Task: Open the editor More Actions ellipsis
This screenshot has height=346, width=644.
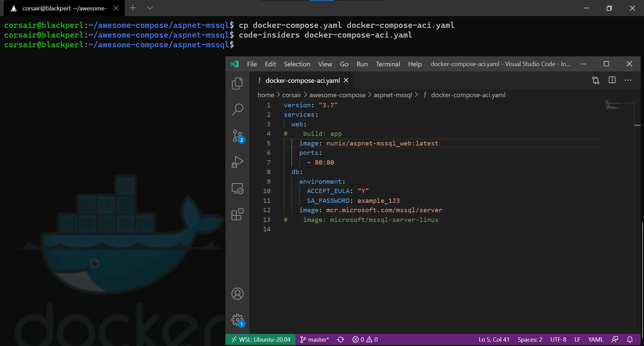Action: click(628, 80)
